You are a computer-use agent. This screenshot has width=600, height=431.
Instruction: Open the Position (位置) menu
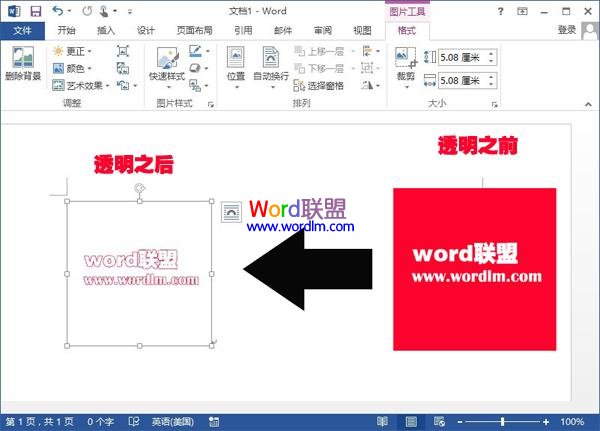pyautogui.click(x=236, y=68)
